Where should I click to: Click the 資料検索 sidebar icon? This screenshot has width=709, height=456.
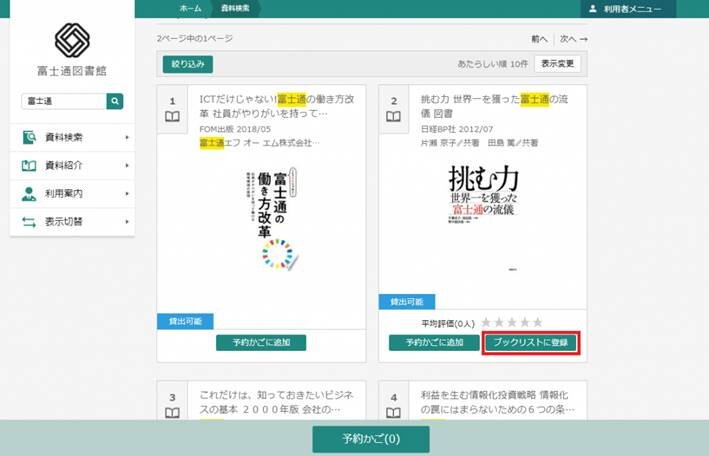[x=29, y=137]
